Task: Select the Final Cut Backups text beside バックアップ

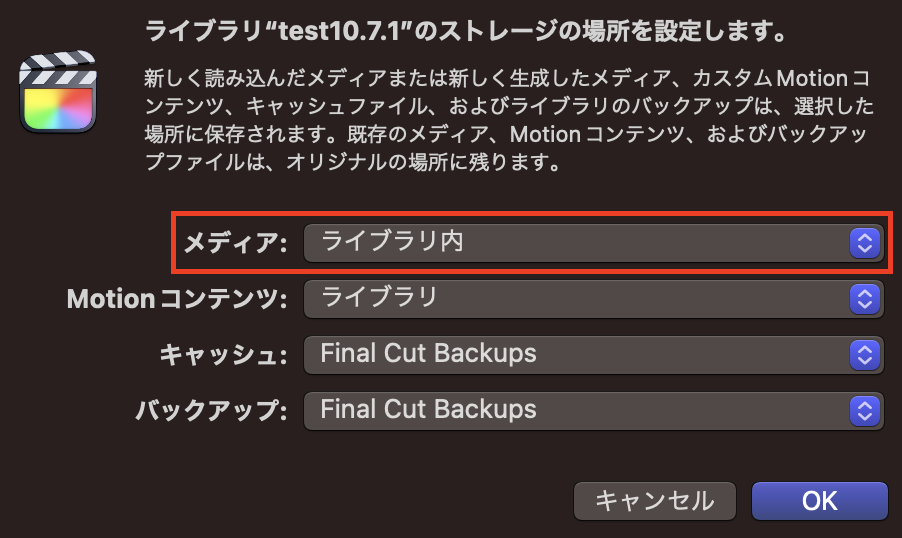Action: (x=428, y=410)
